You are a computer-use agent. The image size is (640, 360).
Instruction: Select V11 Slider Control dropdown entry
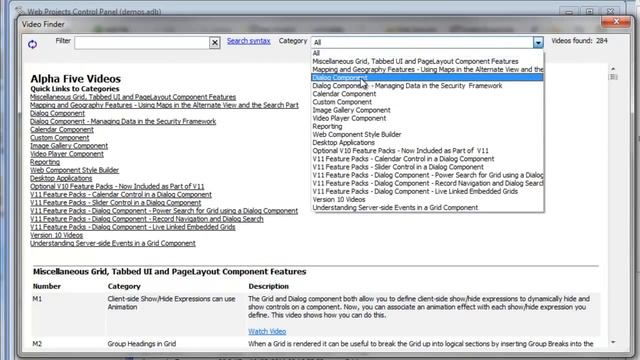[427, 167]
